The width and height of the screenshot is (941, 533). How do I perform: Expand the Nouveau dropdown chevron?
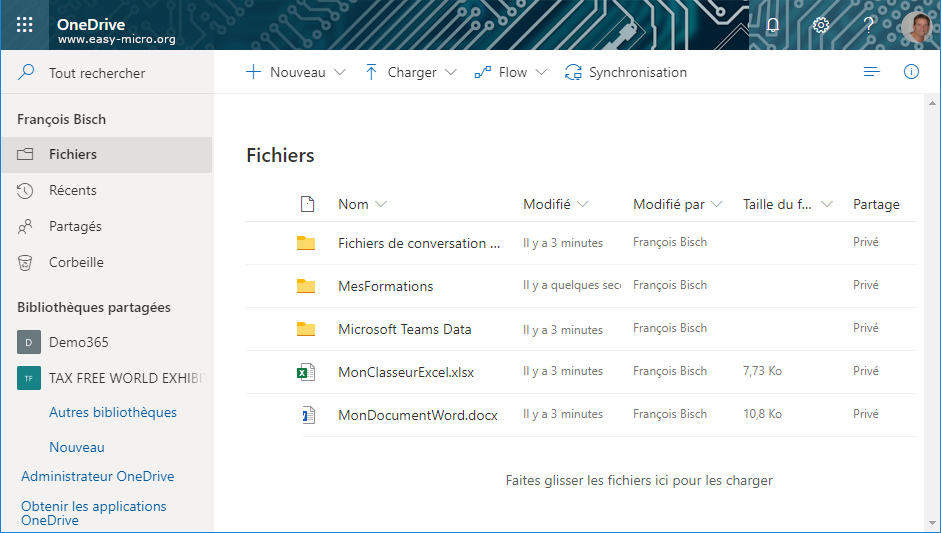click(x=340, y=73)
